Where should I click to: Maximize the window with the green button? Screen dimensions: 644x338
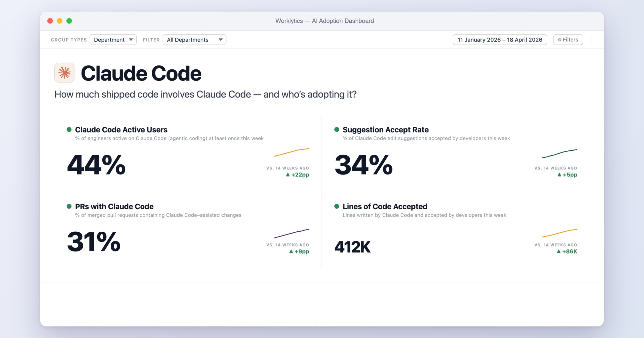69,21
